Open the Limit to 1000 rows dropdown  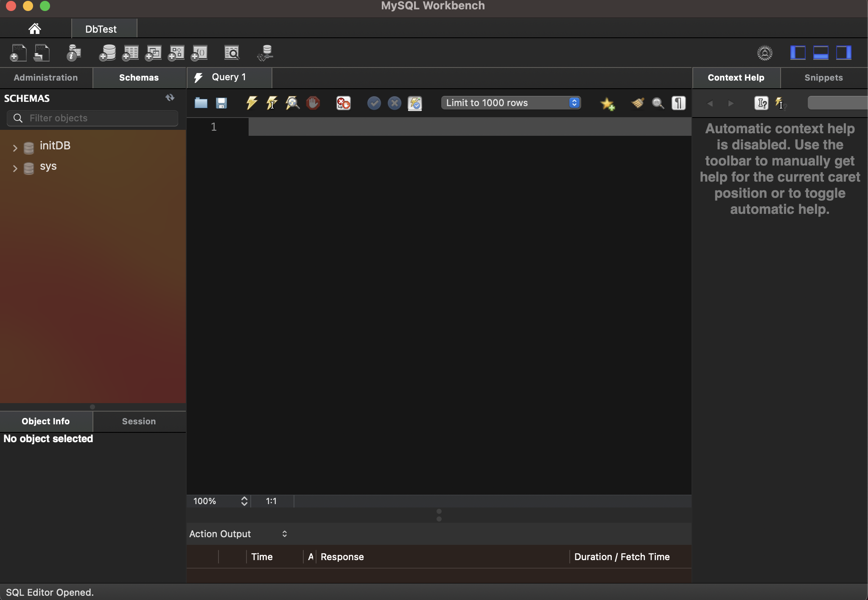(511, 103)
